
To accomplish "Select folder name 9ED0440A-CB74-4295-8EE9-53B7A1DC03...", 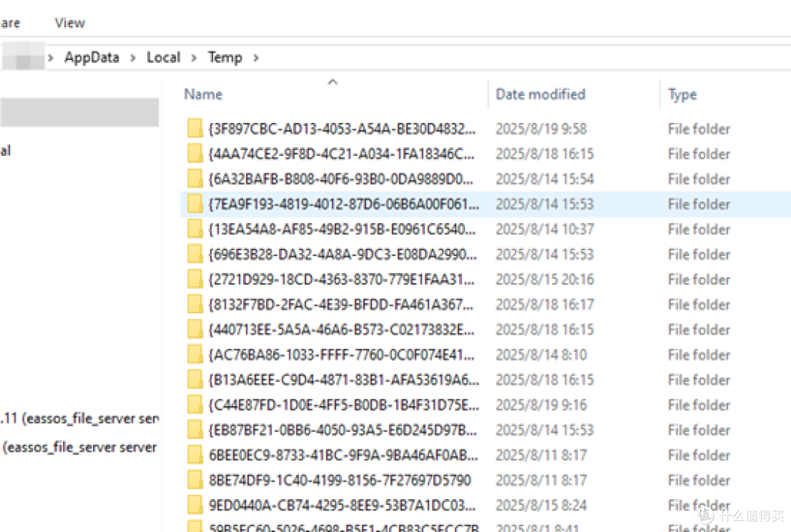I will click(x=342, y=505).
